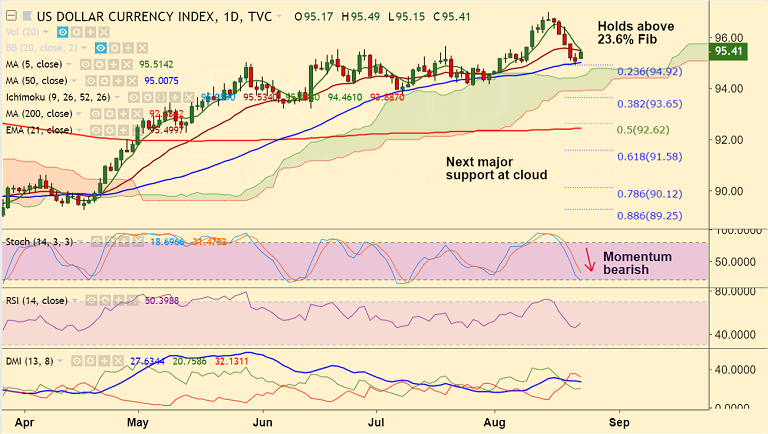The width and height of the screenshot is (768, 434).
Task: Open the dropdown after the TVC symbol title
Action: pos(279,16)
